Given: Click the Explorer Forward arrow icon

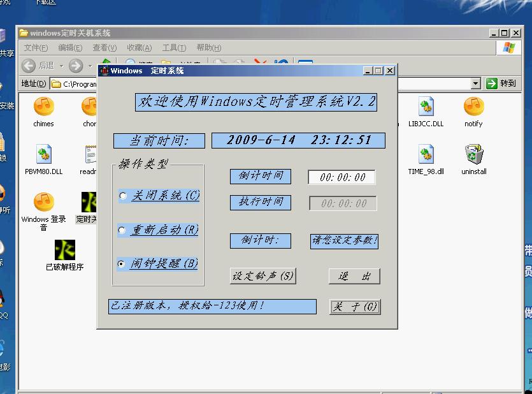Looking at the screenshot, I should click(x=76, y=66).
